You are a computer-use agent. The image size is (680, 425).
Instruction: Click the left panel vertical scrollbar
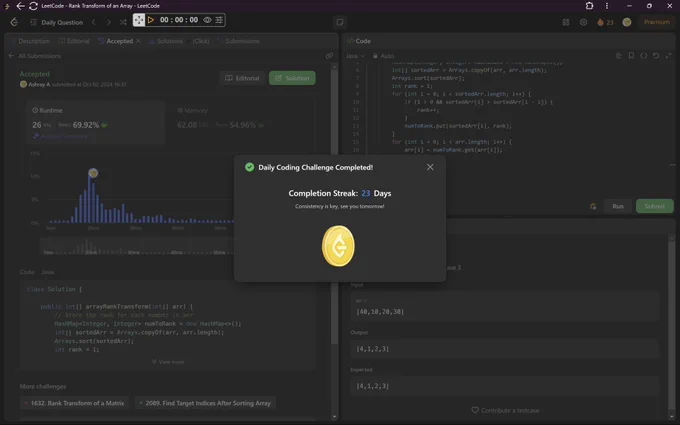point(334,204)
